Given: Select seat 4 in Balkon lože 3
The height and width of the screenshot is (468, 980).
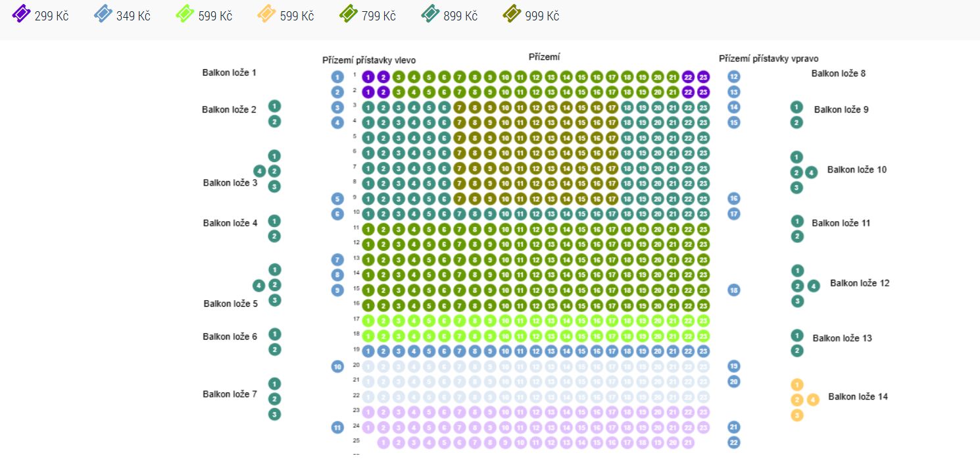Looking at the screenshot, I should click(x=260, y=171).
